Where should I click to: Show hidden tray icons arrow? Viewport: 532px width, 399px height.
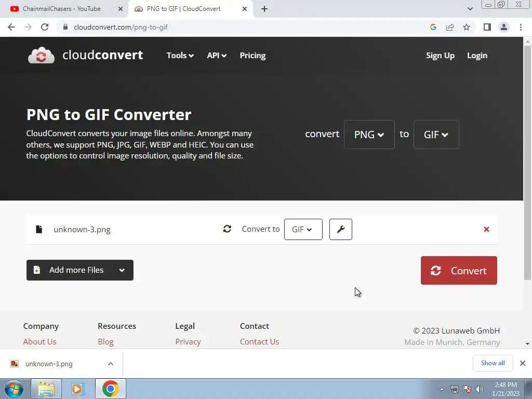point(442,389)
